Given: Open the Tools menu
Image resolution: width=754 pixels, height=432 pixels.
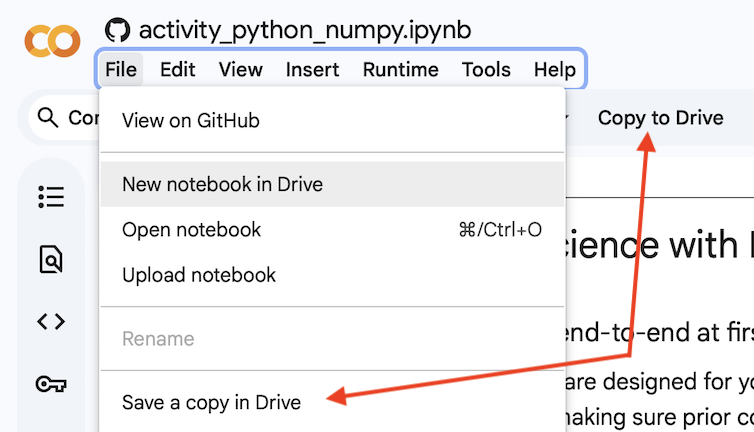Looking at the screenshot, I should 486,70.
